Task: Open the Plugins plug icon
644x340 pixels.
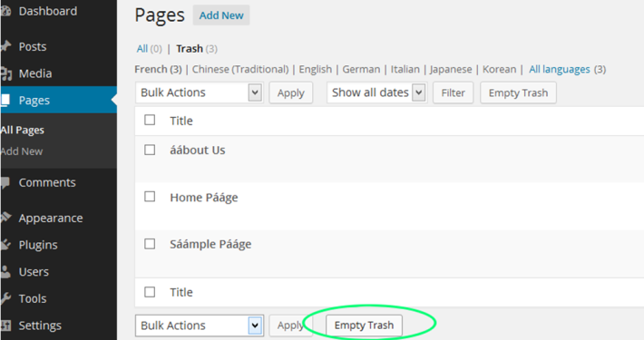Action: [5, 245]
